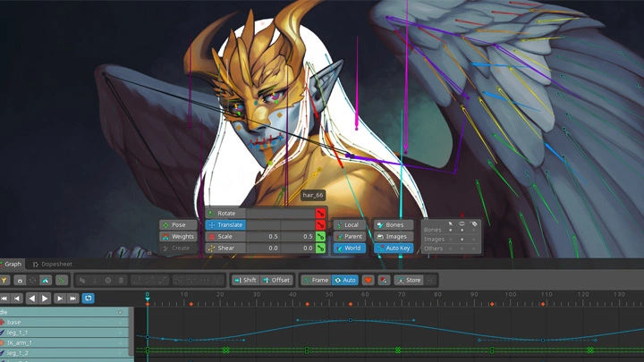
Task: Select the IK_arm_1 row in the tree
Action: (64, 342)
